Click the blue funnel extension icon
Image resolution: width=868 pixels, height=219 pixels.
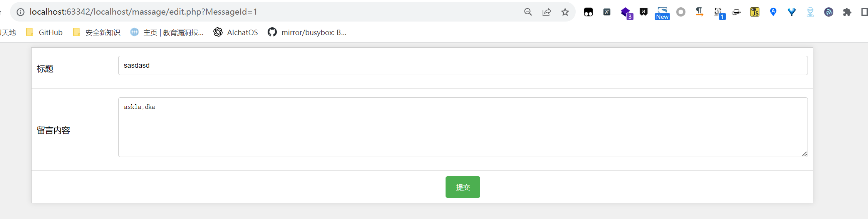(791, 12)
